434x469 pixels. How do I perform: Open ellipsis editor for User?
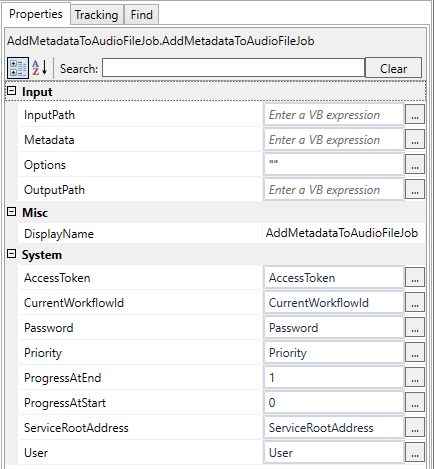point(415,452)
